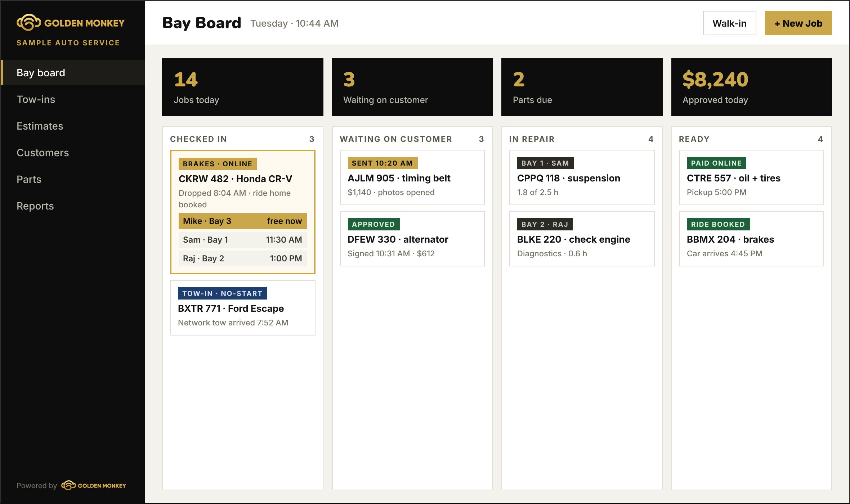This screenshot has height=504, width=850.
Task: Select the 2 Parts due stat tile
Action: click(582, 87)
